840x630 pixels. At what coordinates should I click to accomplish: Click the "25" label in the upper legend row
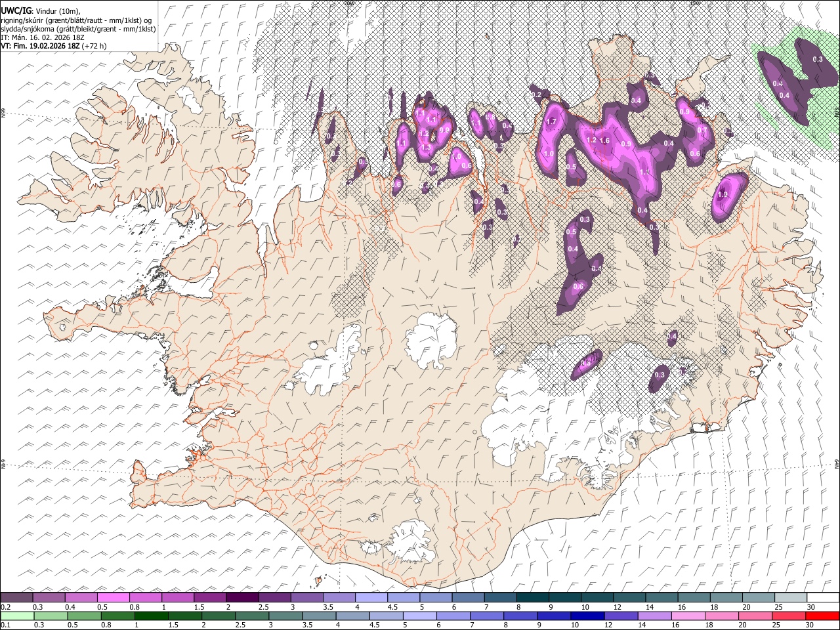pyautogui.click(x=778, y=607)
